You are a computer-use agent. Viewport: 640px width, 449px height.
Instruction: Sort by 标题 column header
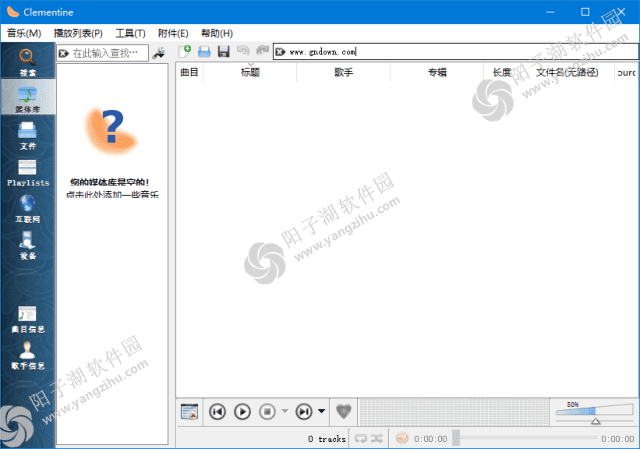click(250, 72)
